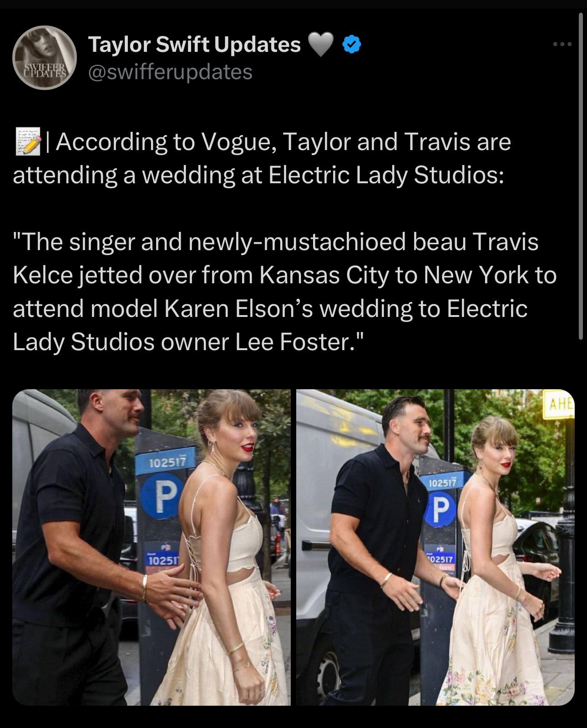
Task: Open the left photo of the couple
Action: (151, 547)
